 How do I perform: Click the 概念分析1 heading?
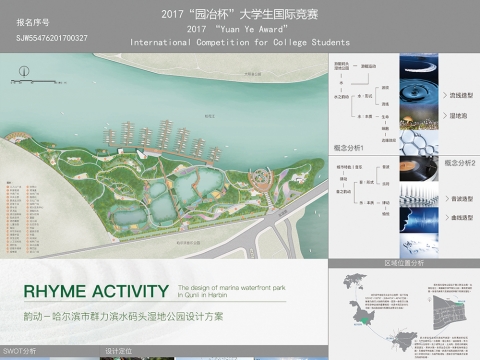pos(349,148)
